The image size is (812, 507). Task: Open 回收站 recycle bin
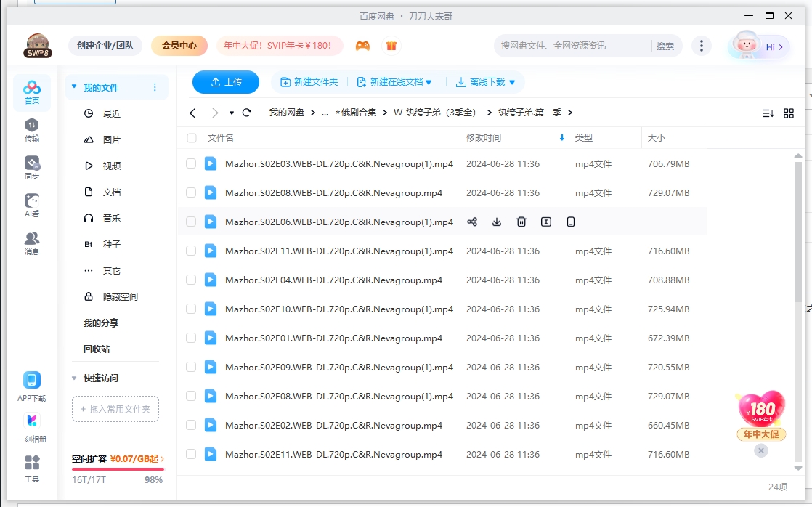pyautogui.click(x=97, y=349)
